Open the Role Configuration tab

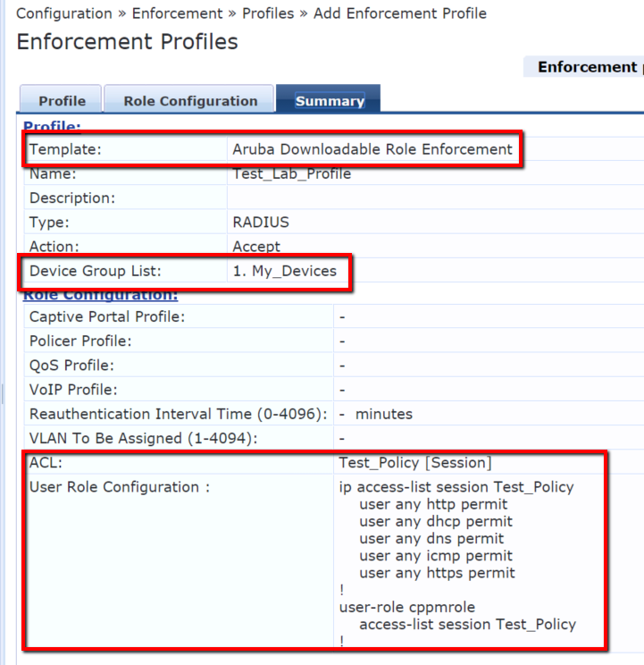(x=189, y=100)
